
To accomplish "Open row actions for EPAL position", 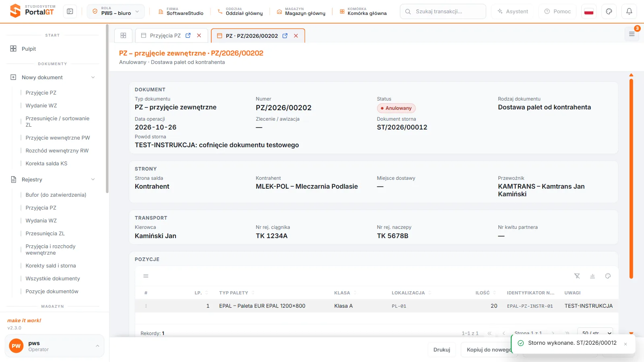I will pos(146,306).
